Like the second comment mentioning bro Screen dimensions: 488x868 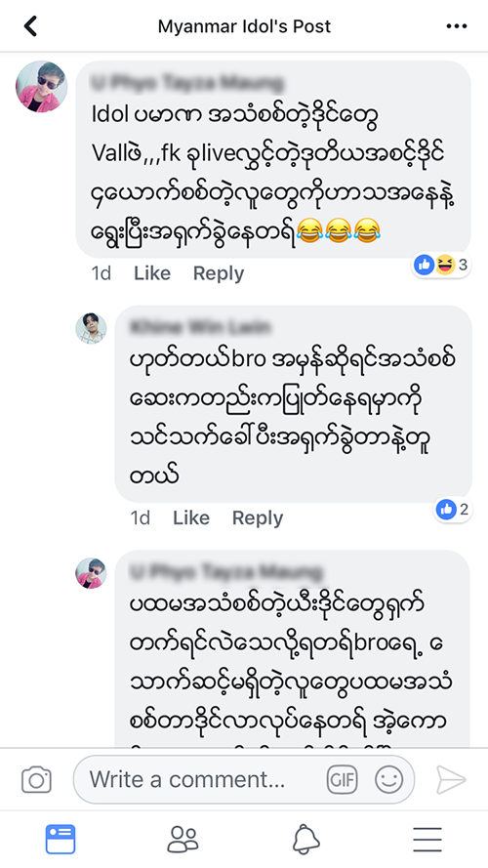pos(191,518)
